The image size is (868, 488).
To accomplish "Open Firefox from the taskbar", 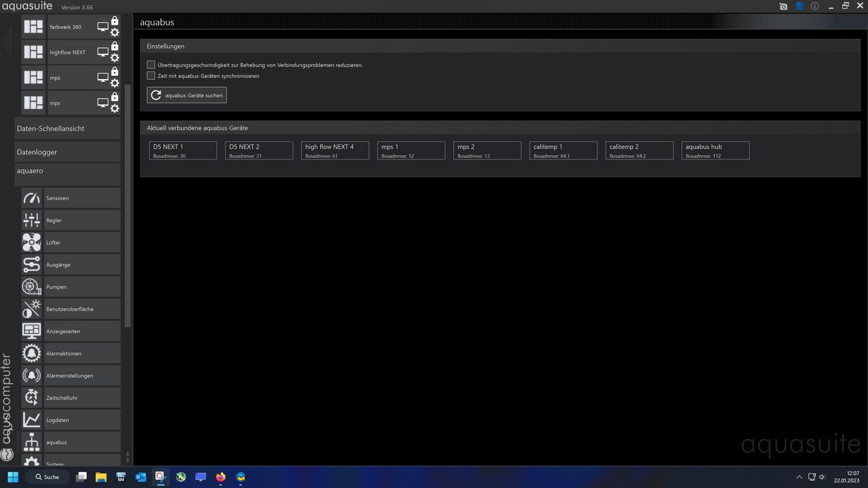I will tap(220, 477).
